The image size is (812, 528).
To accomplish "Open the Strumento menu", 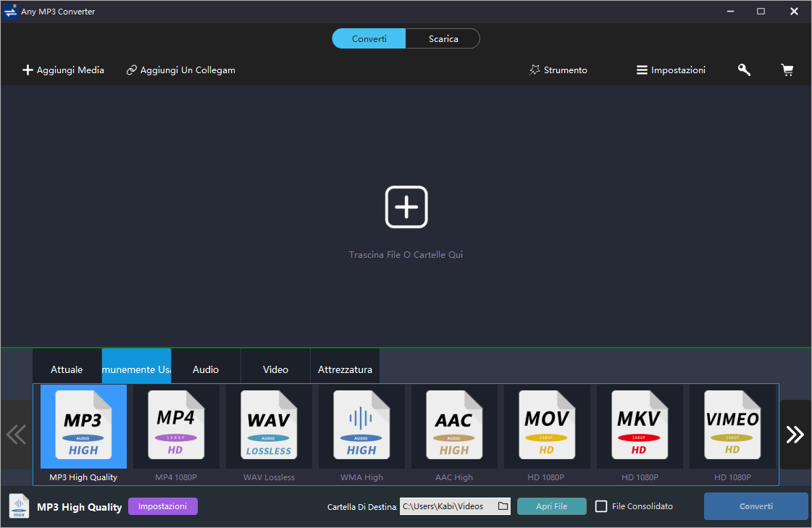I will [x=558, y=70].
